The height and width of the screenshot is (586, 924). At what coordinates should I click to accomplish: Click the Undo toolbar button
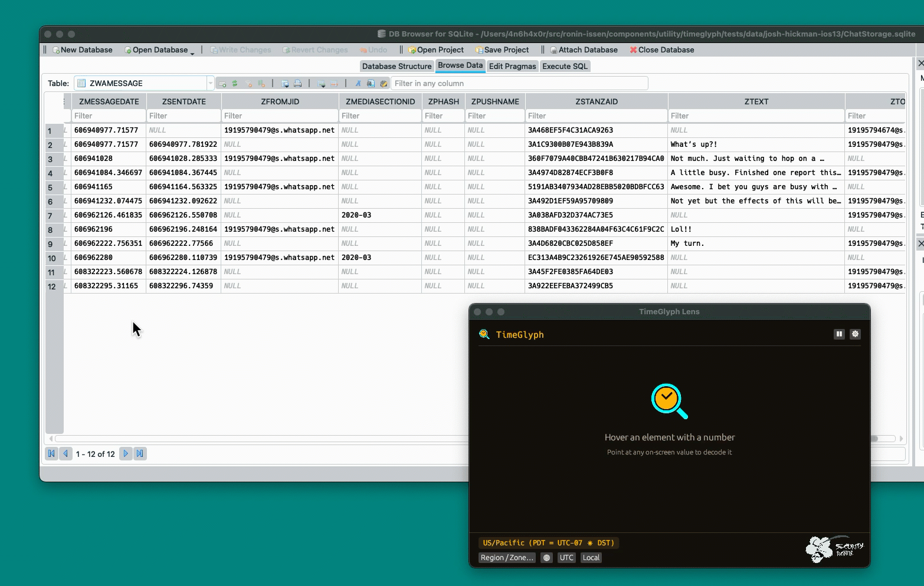(373, 50)
